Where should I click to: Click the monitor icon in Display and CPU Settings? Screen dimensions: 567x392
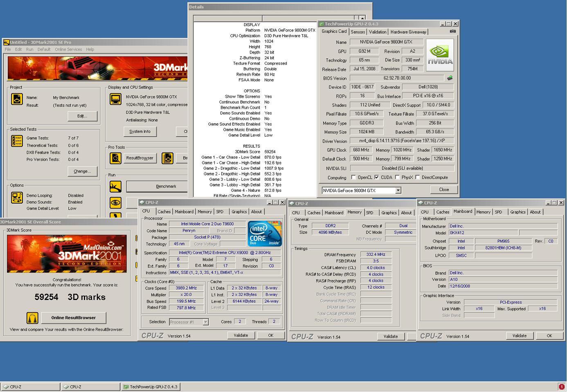(116, 99)
